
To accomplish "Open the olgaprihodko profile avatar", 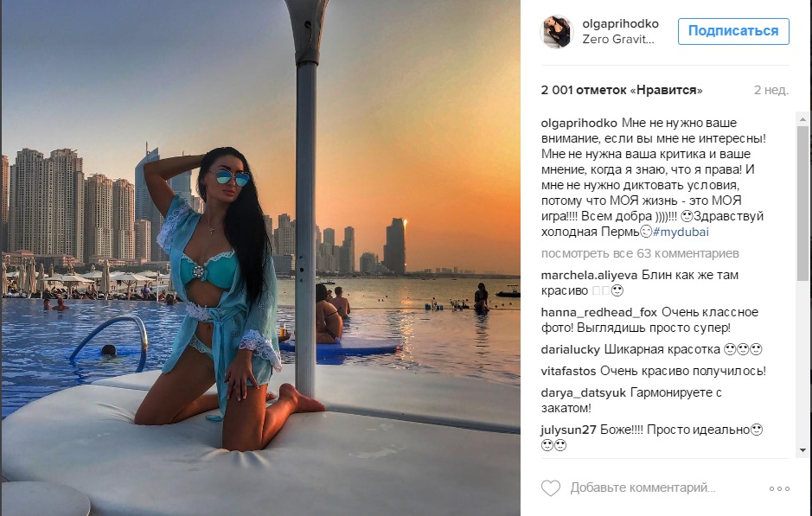I will pos(557,32).
